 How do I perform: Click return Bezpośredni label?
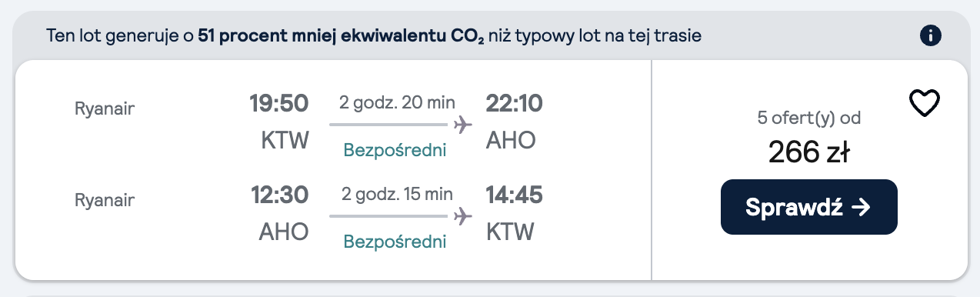(395, 242)
